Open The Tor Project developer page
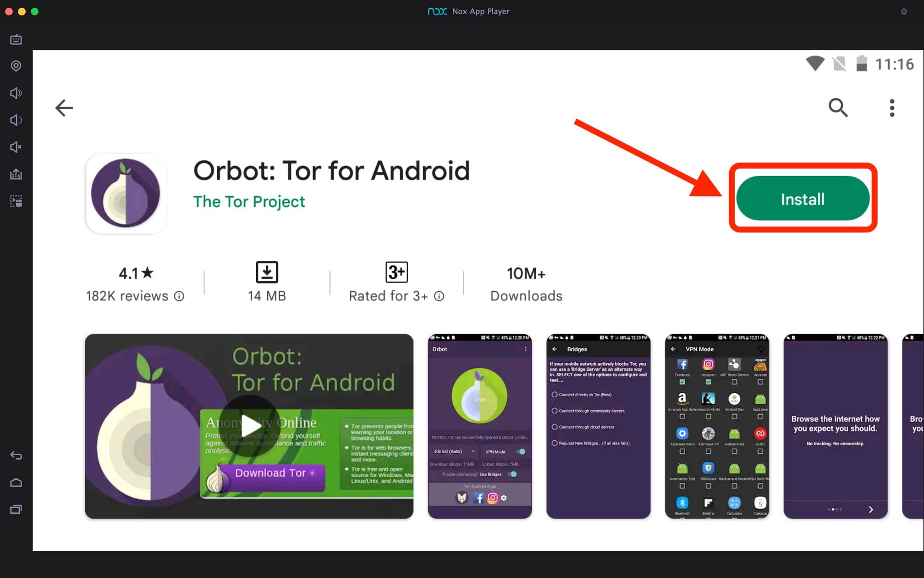 click(249, 201)
